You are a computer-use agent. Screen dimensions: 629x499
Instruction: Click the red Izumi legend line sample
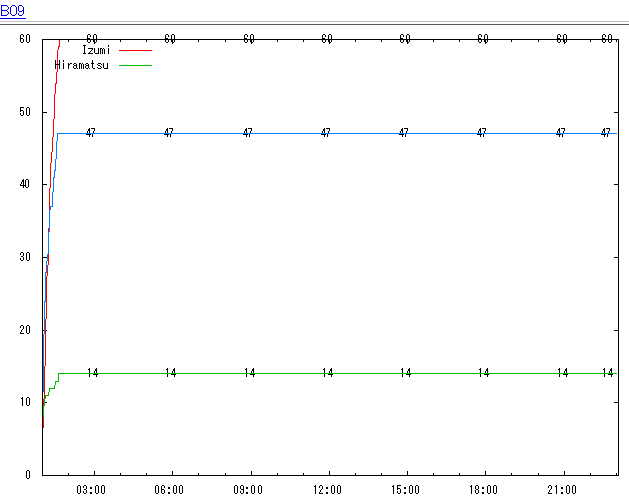[x=136, y=51]
